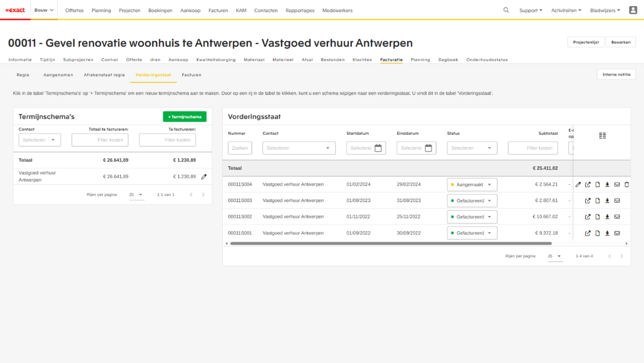Edit statement 00011S004 using pencil icon

coord(578,185)
